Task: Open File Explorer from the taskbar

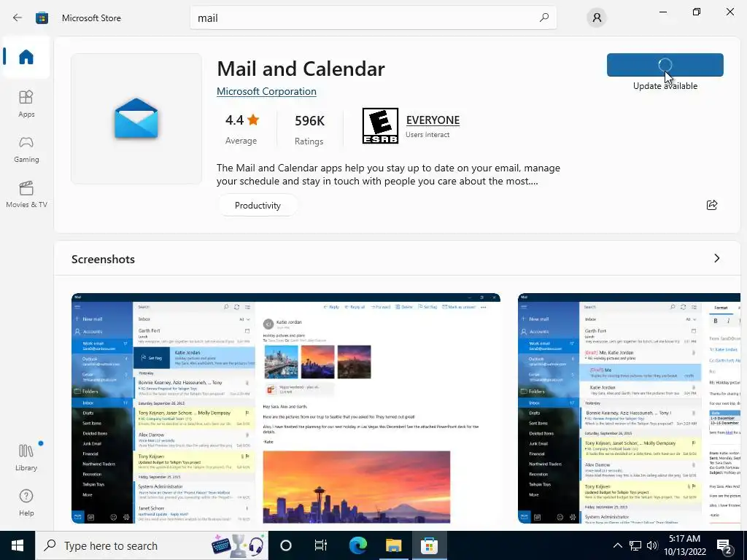Action: click(393, 545)
